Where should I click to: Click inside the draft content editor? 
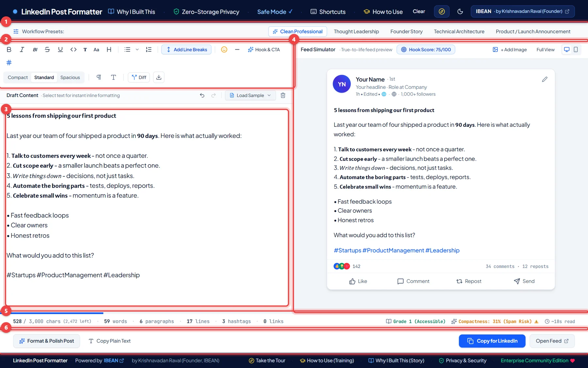147,208
